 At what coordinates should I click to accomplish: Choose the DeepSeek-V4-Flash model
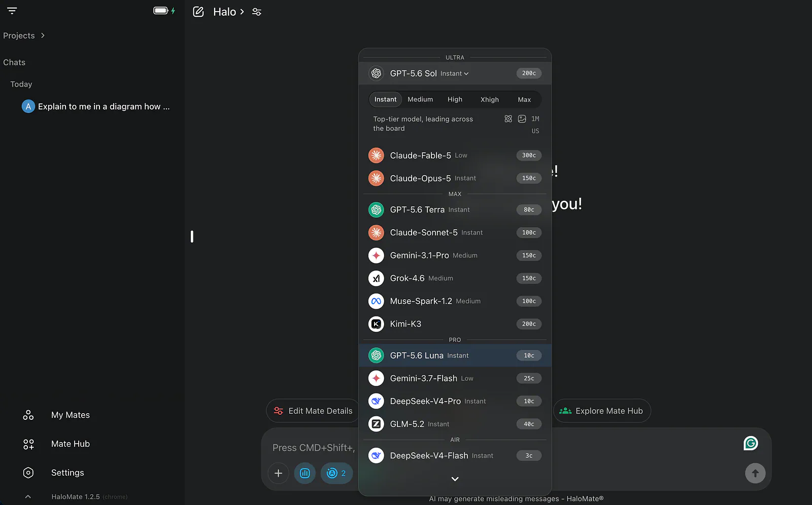tap(455, 456)
